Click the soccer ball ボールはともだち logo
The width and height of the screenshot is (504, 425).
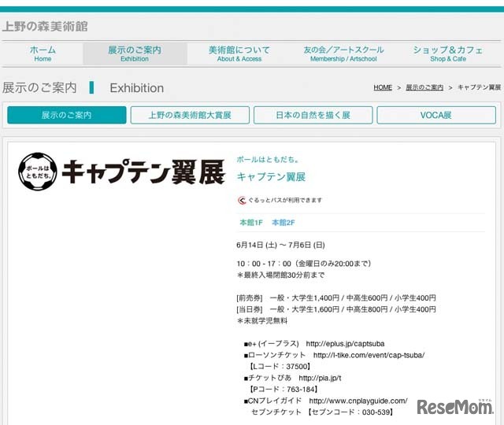pos(38,172)
